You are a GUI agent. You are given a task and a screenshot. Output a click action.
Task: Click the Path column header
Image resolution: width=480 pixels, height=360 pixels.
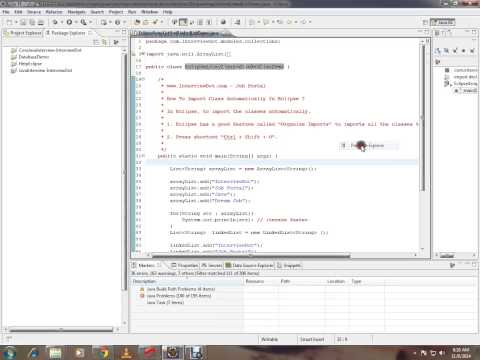click(x=302, y=282)
